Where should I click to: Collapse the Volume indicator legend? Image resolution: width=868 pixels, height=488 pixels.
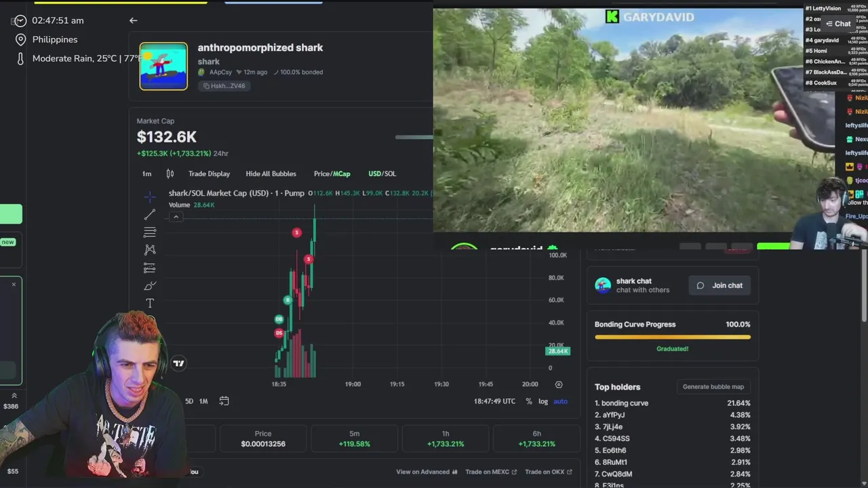(x=176, y=217)
